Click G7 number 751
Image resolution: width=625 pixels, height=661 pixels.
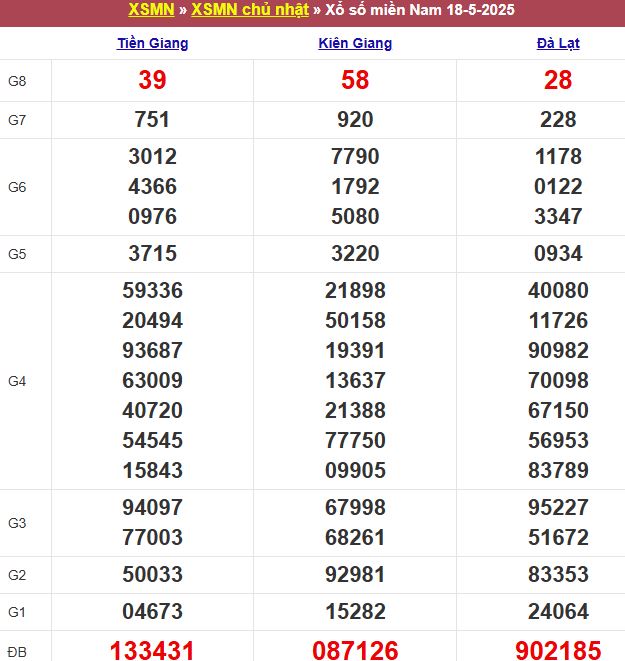coord(152,119)
